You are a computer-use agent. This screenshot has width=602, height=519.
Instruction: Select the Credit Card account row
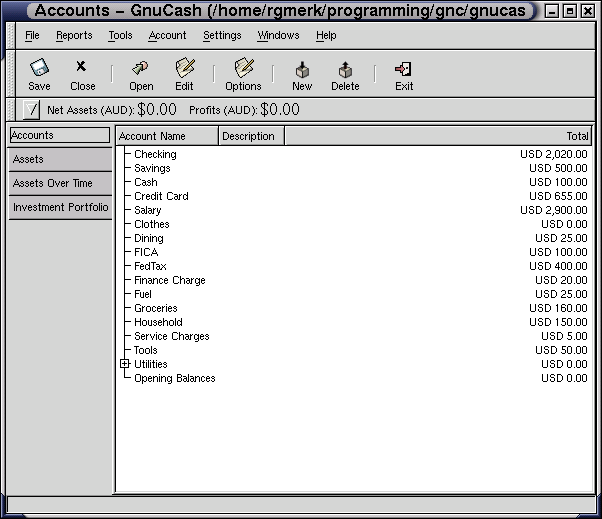point(161,196)
